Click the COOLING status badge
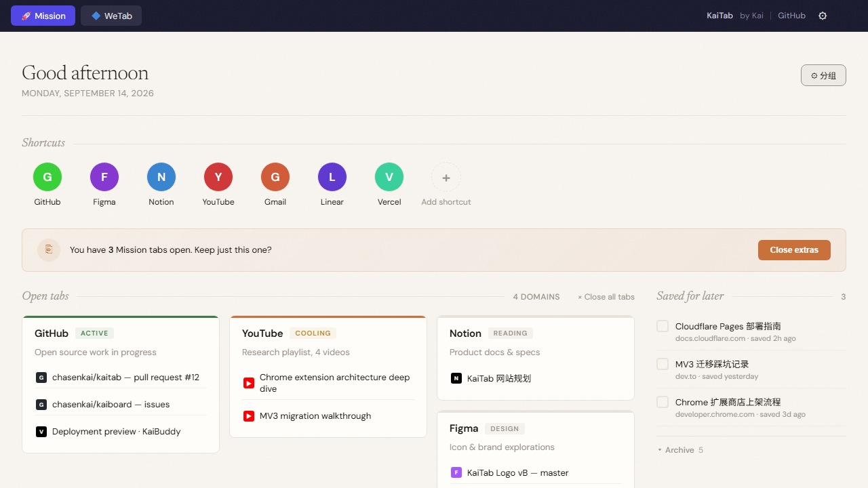The image size is (868, 488). tap(313, 333)
